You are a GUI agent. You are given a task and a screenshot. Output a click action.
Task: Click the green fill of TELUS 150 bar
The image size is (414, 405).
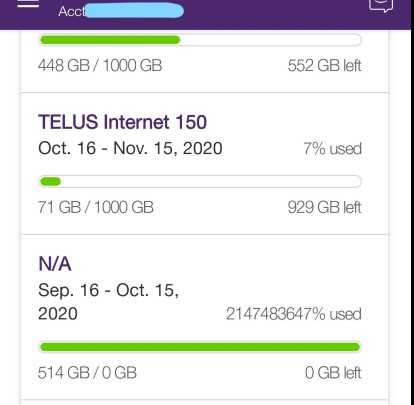[50, 182]
